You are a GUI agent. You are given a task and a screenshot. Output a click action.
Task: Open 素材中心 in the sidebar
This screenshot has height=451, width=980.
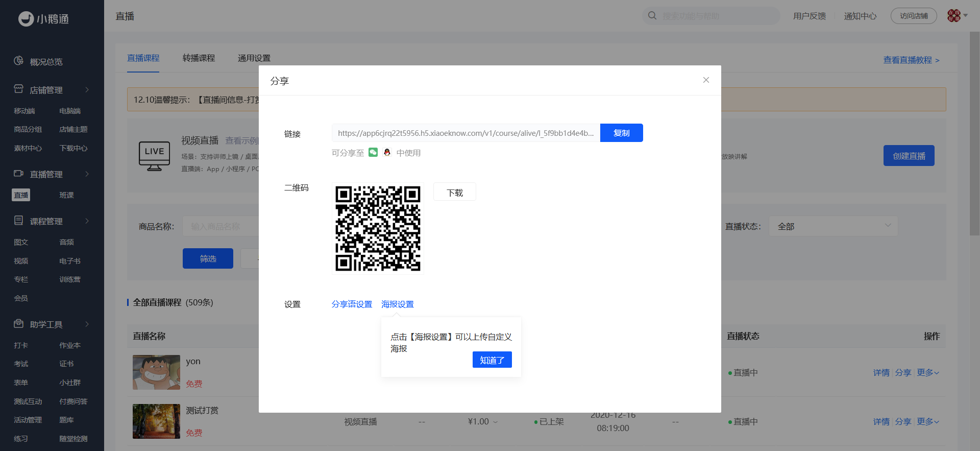[x=28, y=148]
